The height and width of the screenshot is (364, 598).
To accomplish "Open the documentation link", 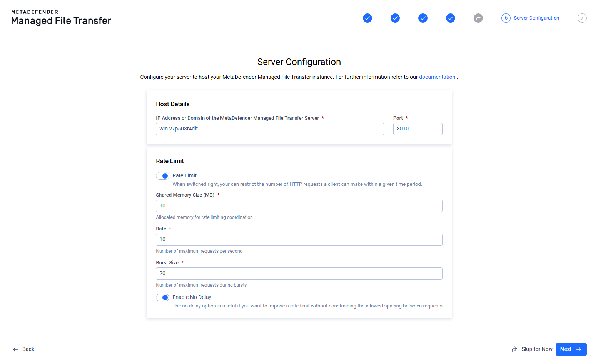I will [x=437, y=77].
